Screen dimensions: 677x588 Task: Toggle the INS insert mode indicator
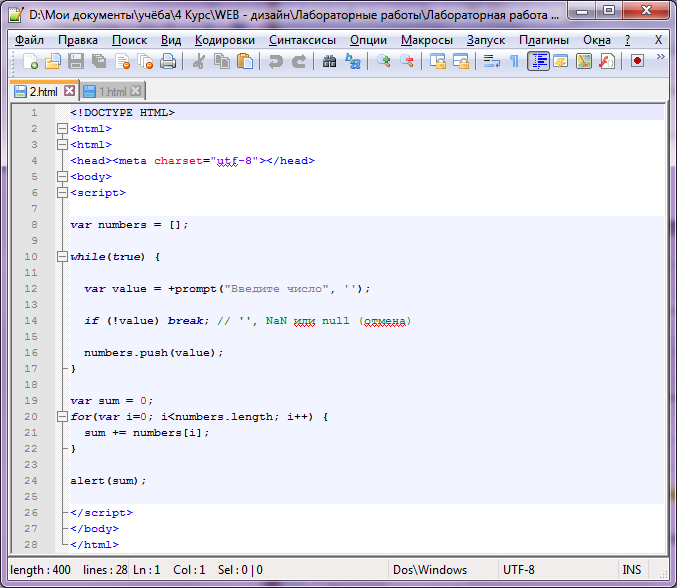coord(632,570)
